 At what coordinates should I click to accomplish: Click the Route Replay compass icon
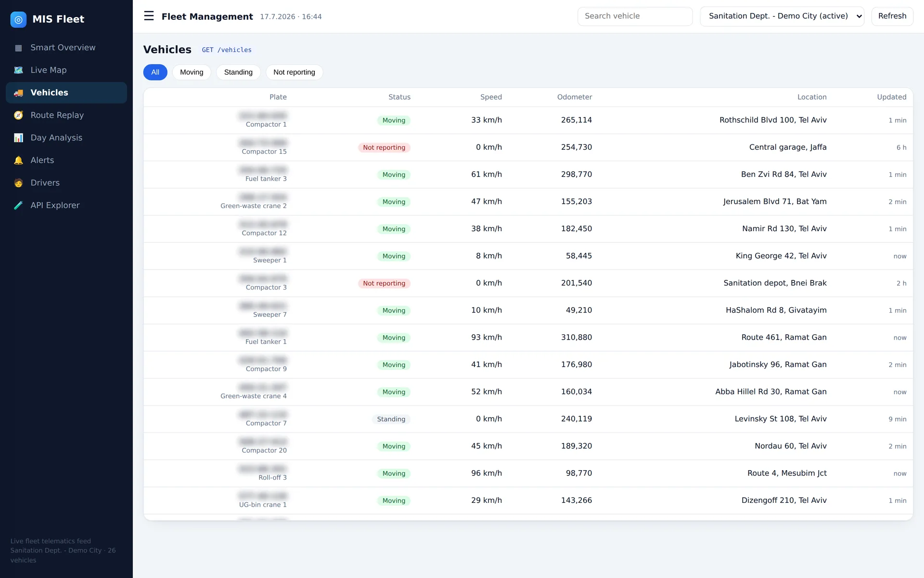(18, 115)
